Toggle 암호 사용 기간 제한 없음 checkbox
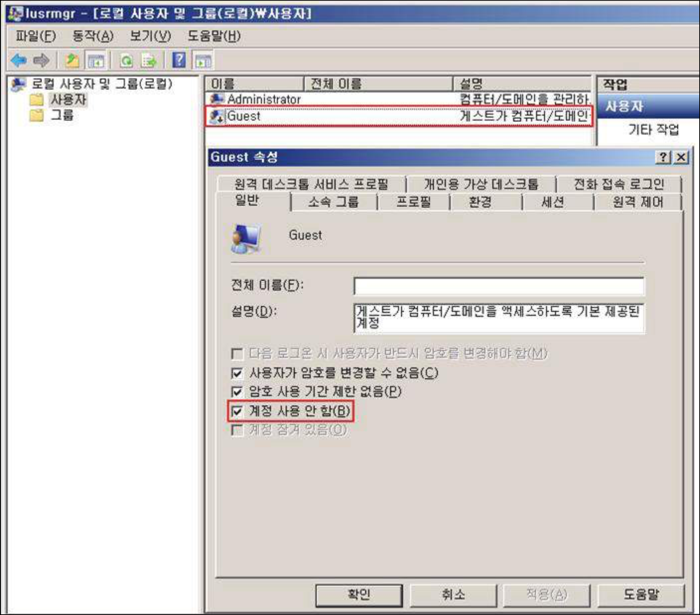700x615 pixels. 237,391
